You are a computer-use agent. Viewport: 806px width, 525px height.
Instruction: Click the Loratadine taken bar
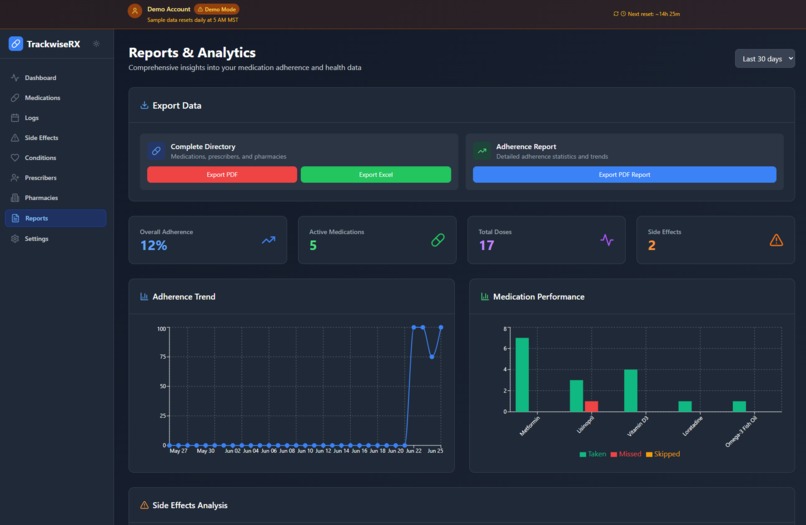(x=685, y=406)
